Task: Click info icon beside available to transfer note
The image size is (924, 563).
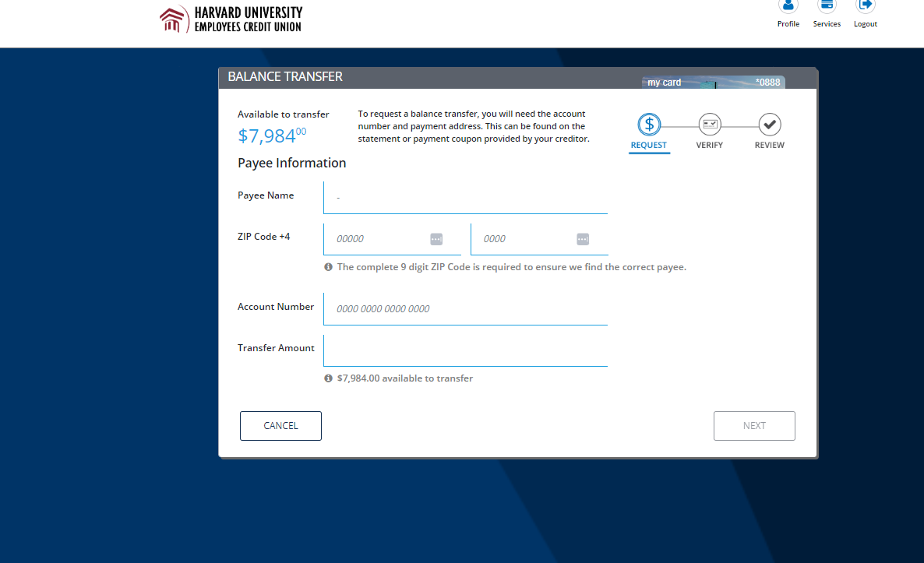Action: (328, 378)
